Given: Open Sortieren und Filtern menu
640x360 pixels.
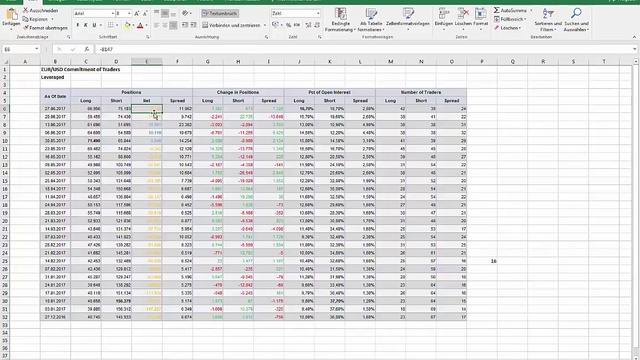Looking at the screenshot, I should coord(548,20).
